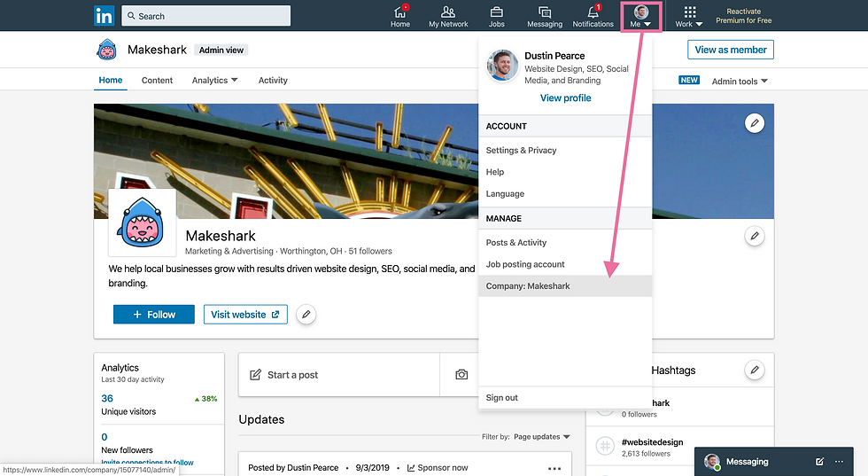The width and height of the screenshot is (868, 476).
Task: Open Messaging nav icon
Action: coord(545,16)
